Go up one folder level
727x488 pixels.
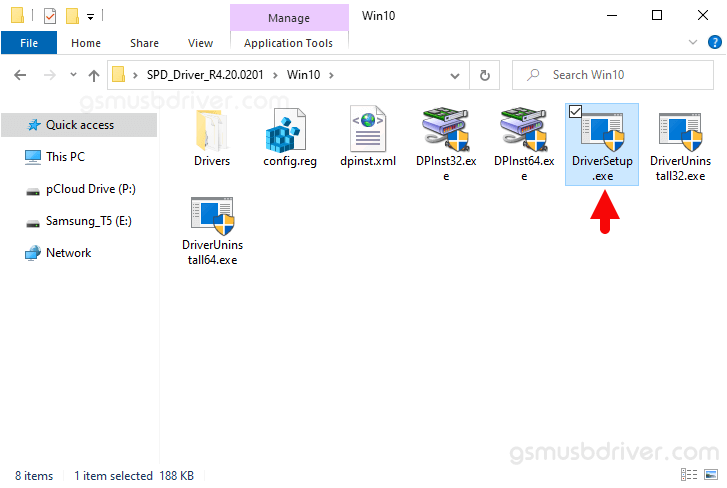94,75
